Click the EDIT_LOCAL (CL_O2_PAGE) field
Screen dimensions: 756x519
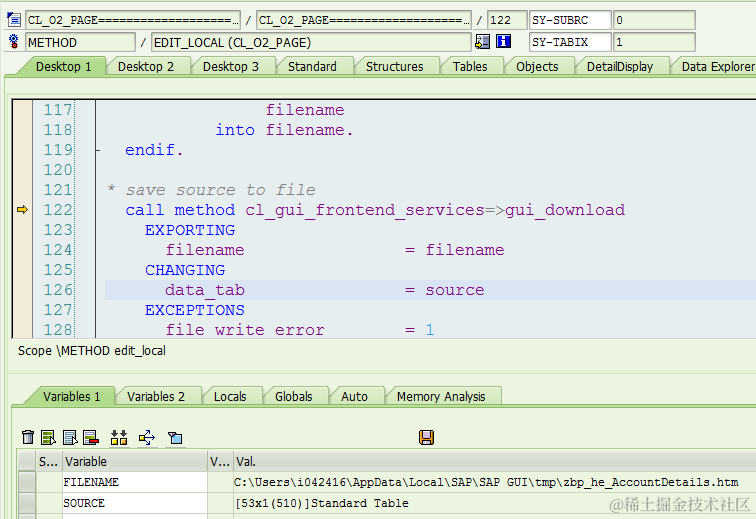(x=311, y=42)
